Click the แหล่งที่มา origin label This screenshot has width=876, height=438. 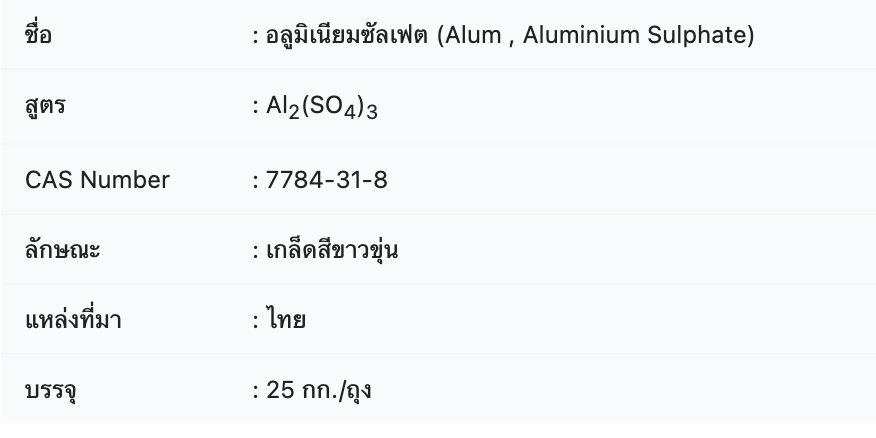click(73, 319)
